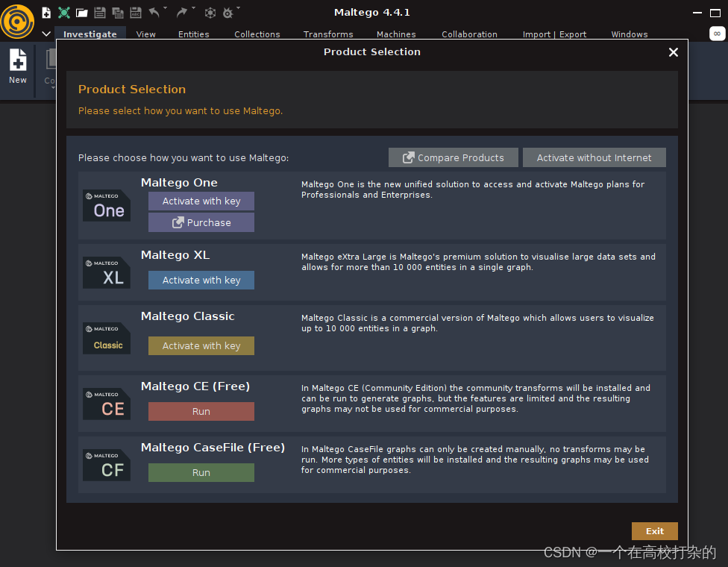The height and width of the screenshot is (567, 728).
Task: Open the Machines tab
Action: [x=396, y=34]
